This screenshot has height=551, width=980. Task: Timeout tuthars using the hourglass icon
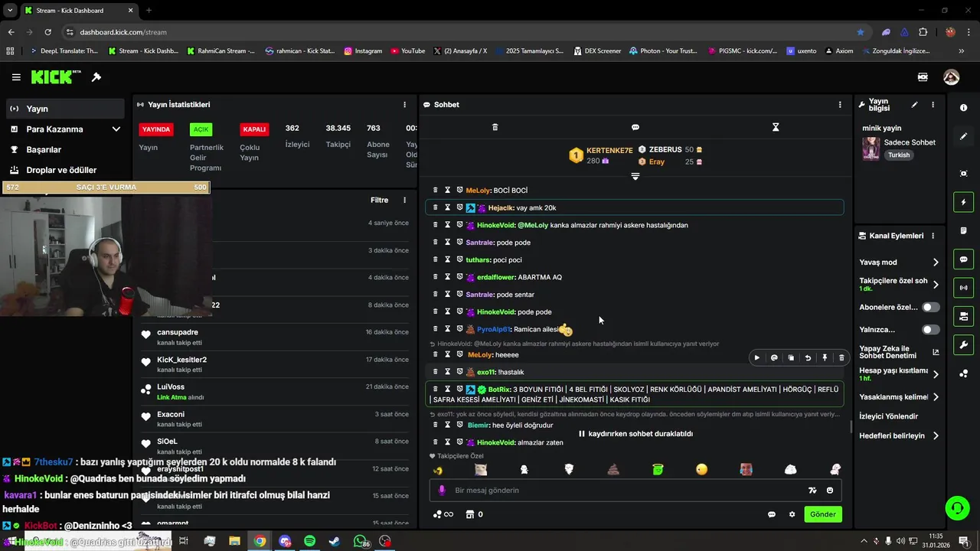(x=448, y=259)
